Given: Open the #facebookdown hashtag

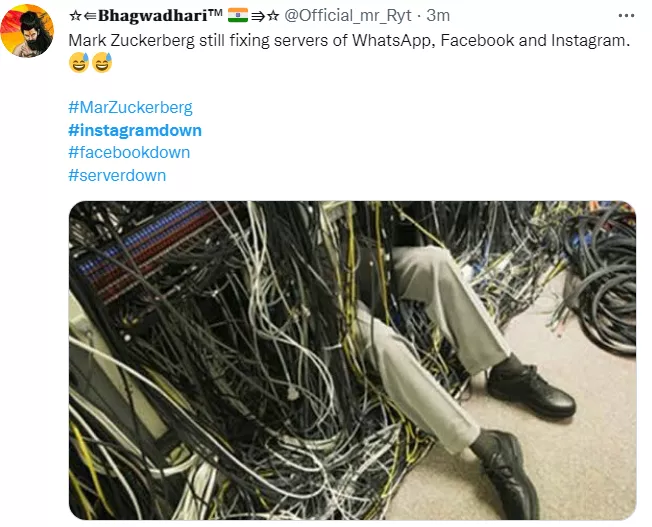Looking at the screenshot, I should [129, 153].
